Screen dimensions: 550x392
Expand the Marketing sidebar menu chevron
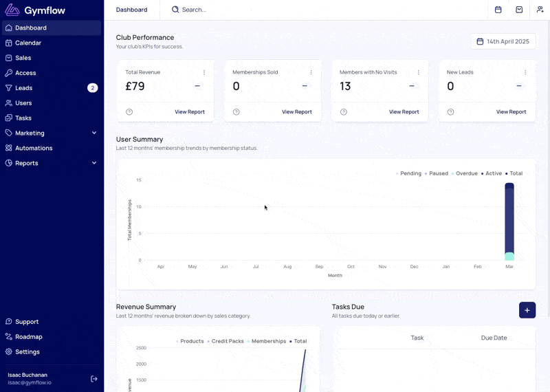pyautogui.click(x=94, y=133)
